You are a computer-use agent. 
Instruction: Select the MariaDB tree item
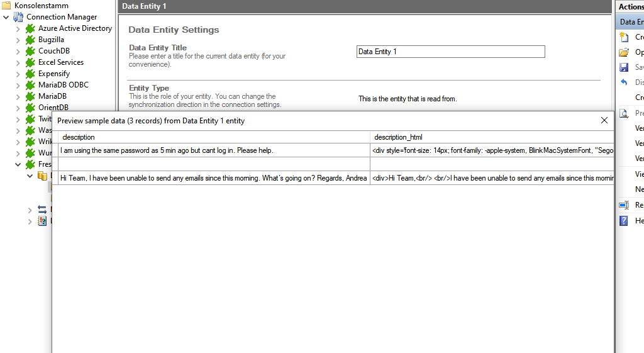[52, 96]
